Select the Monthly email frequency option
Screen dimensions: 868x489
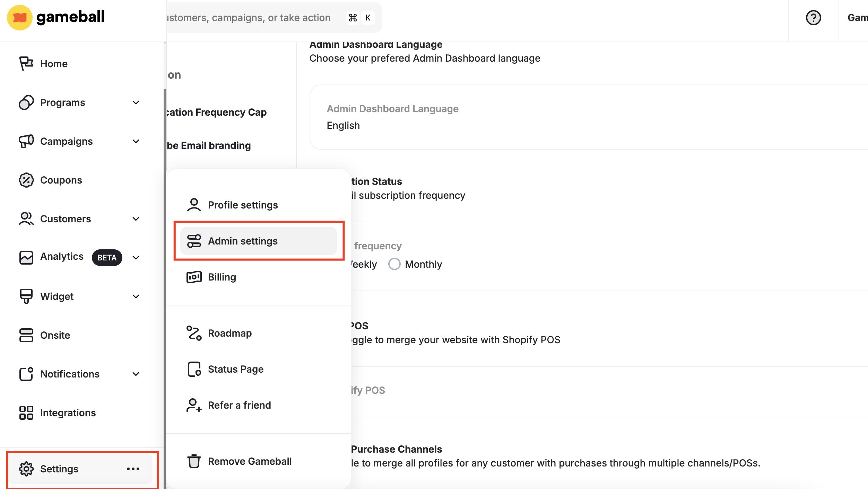394,264
